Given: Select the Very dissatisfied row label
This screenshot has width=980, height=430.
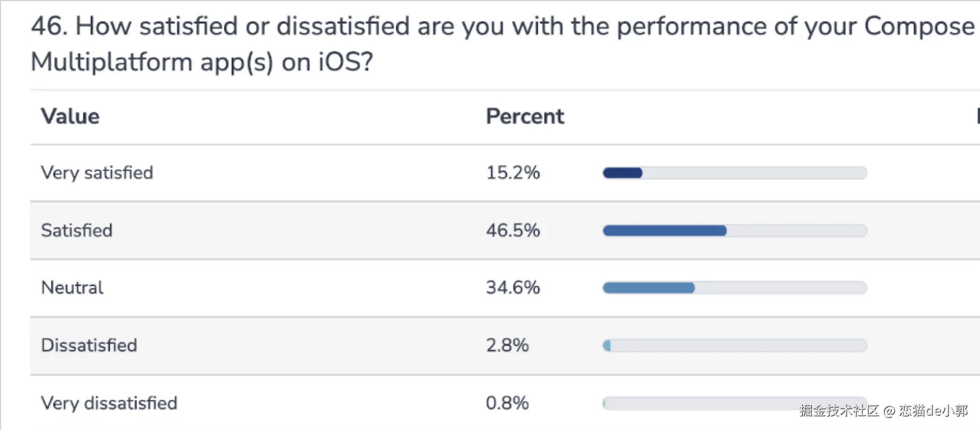Looking at the screenshot, I should coord(109,403).
